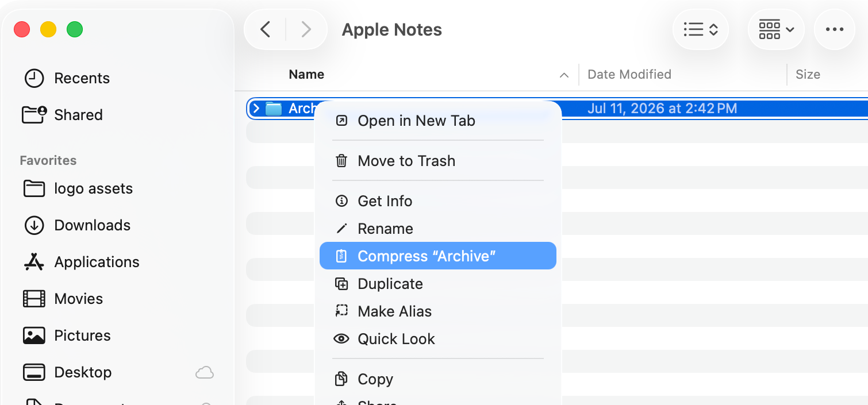Choose Move to Trash

pos(438,161)
